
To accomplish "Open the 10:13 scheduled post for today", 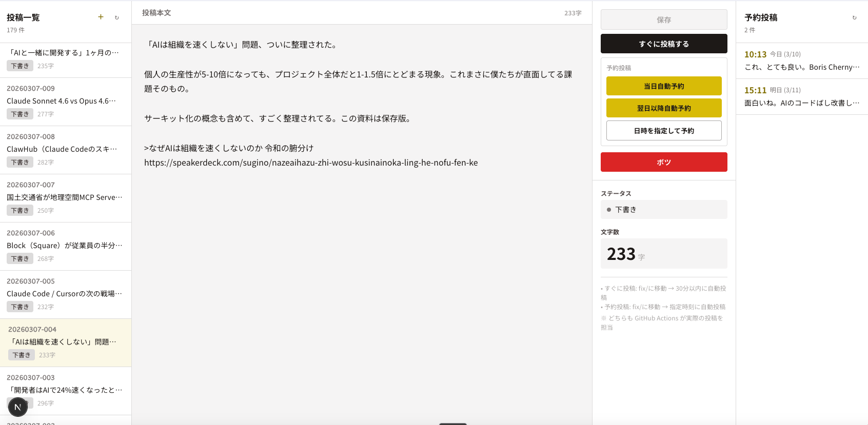I will [801, 61].
